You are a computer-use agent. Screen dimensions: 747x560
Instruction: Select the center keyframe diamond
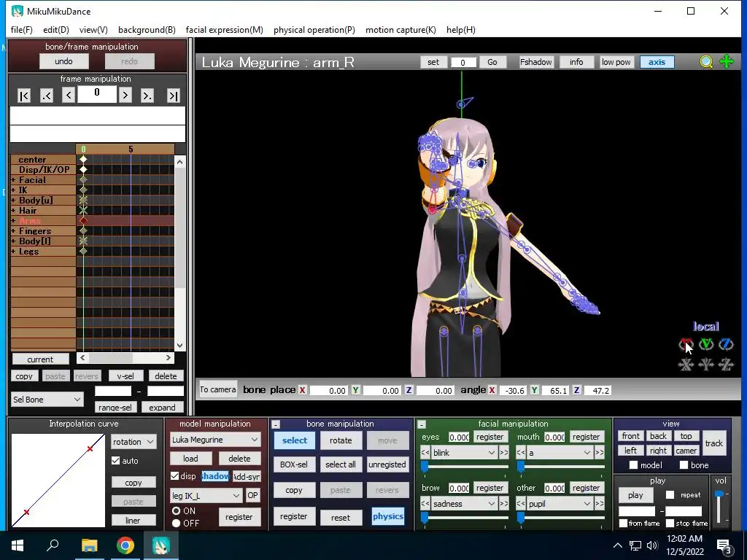tap(83, 160)
